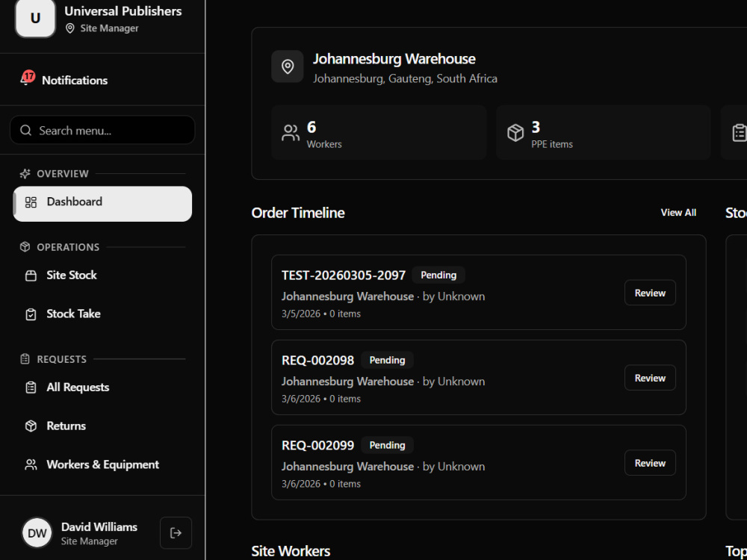Click the Requests section clipboard icon
747x560 pixels.
25,359
